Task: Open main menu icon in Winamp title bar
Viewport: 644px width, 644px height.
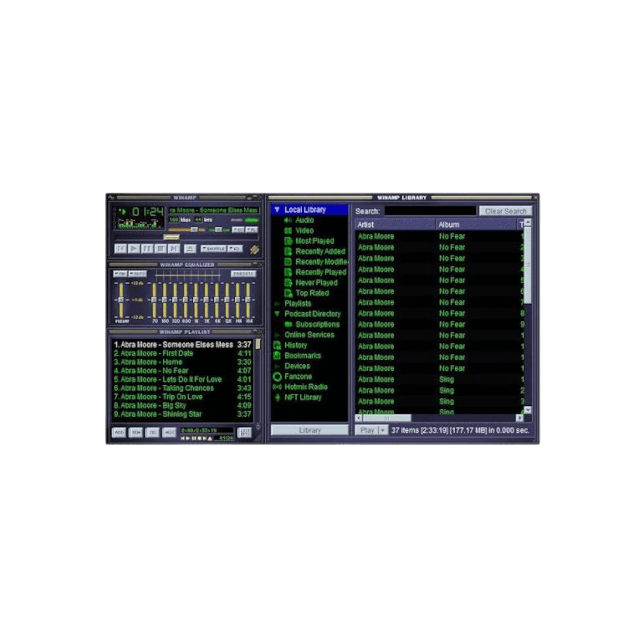Action: 111,198
